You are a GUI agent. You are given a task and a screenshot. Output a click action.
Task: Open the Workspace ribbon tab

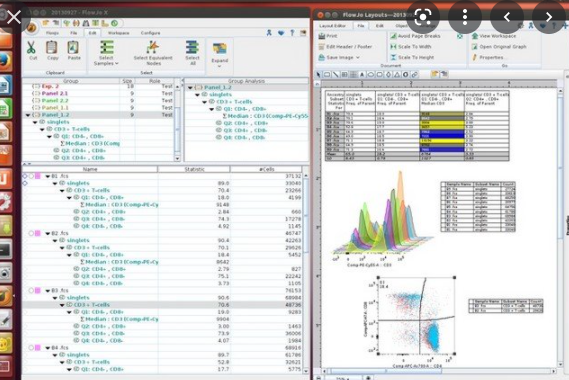118,33
